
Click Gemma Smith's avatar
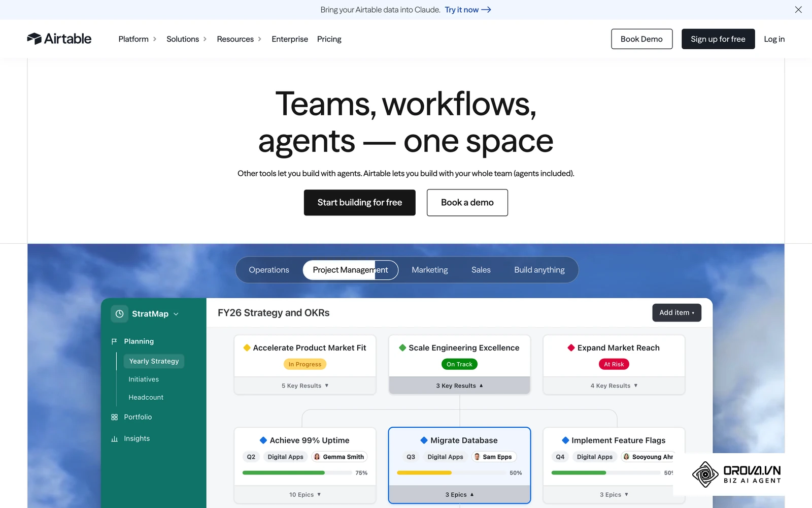pos(317,457)
